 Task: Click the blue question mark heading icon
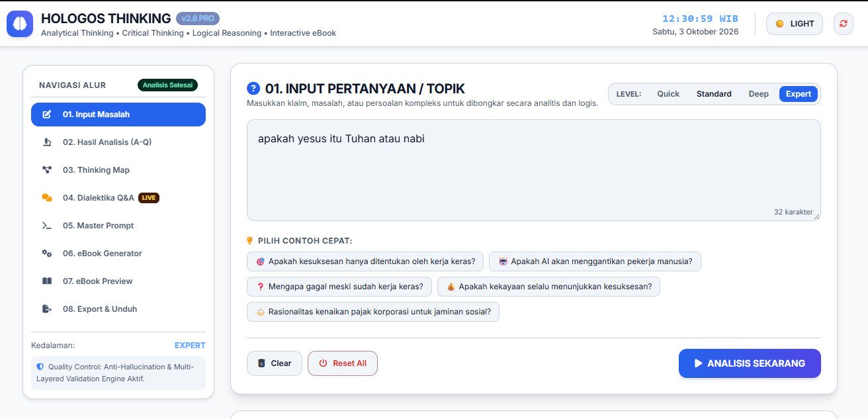coord(253,89)
